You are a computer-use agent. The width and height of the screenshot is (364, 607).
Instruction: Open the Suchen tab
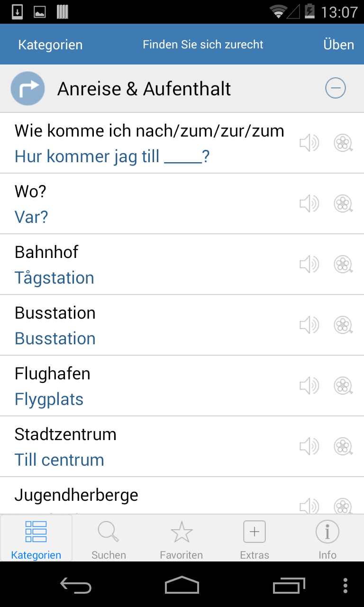click(x=109, y=539)
